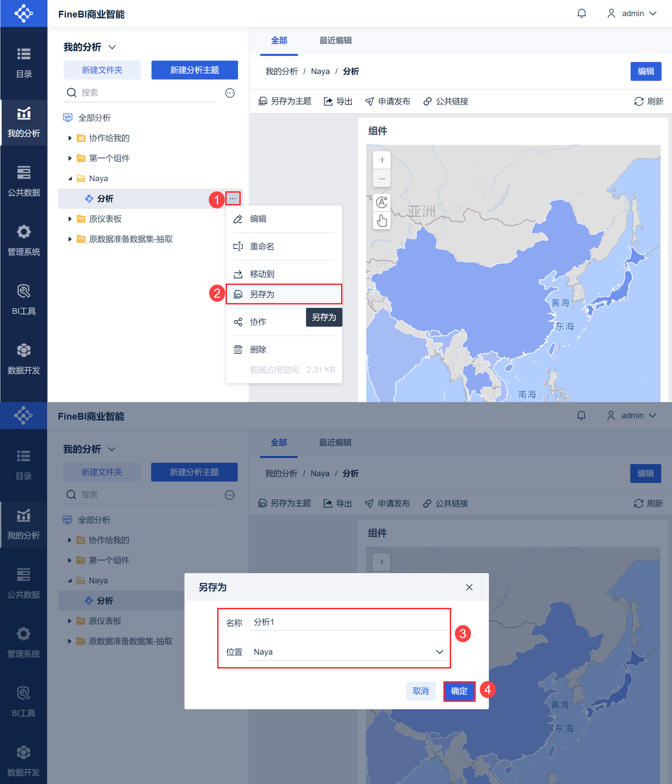Click the three-dot menu for 分析 item
Viewport: 672px width, 784px height.
pyautogui.click(x=233, y=198)
